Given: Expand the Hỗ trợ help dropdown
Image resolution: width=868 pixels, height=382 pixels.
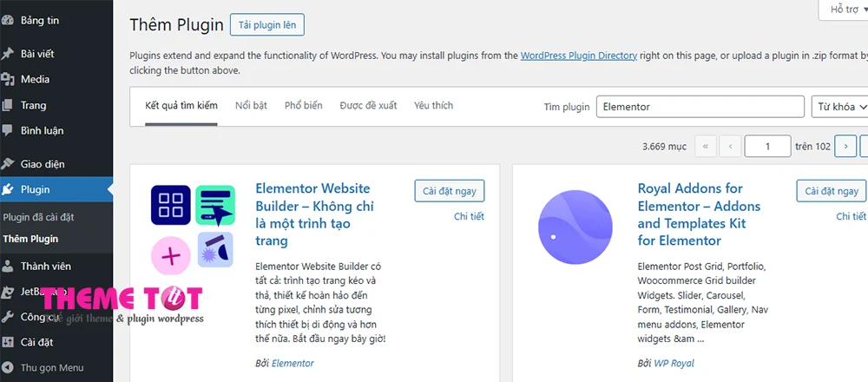Looking at the screenshot, I should click(844, 10).
